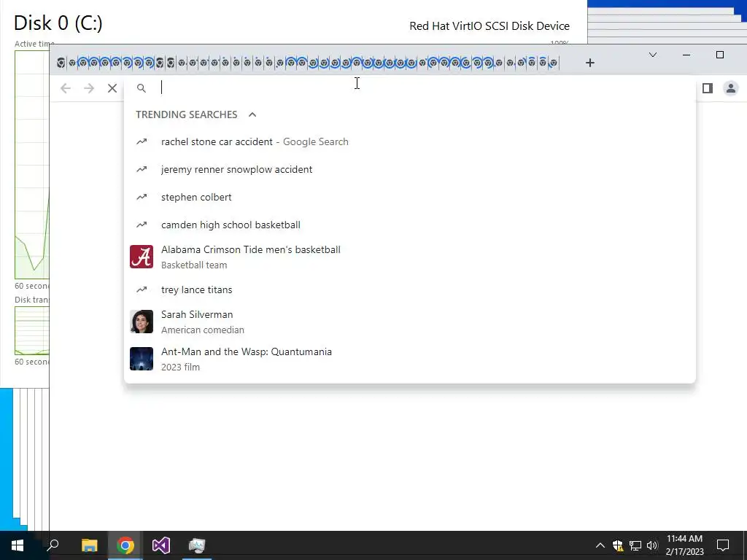Click the Sarah Silverman photo thumbnail

pyautogui.click(x=142, y=322)
